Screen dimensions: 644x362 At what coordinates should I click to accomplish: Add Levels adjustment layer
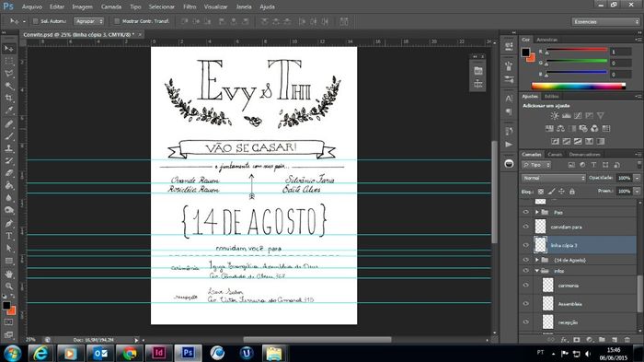(567, 115)
